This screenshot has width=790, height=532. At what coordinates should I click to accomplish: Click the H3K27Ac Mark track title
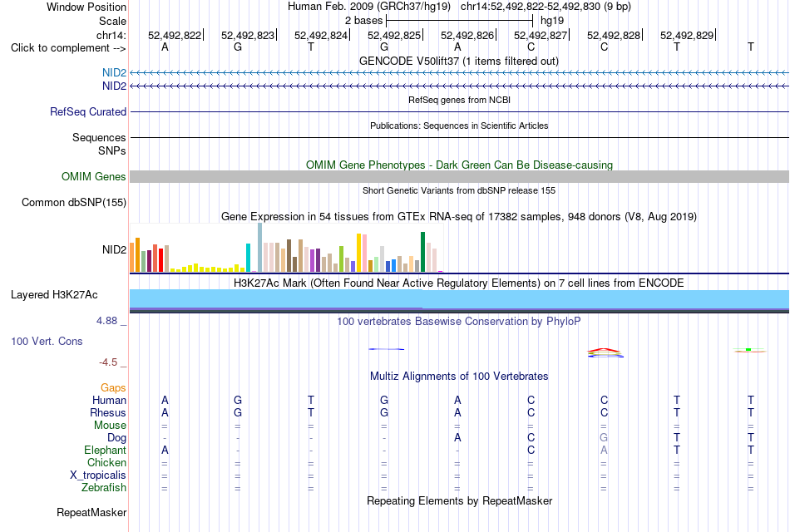[x=459, y=283]
